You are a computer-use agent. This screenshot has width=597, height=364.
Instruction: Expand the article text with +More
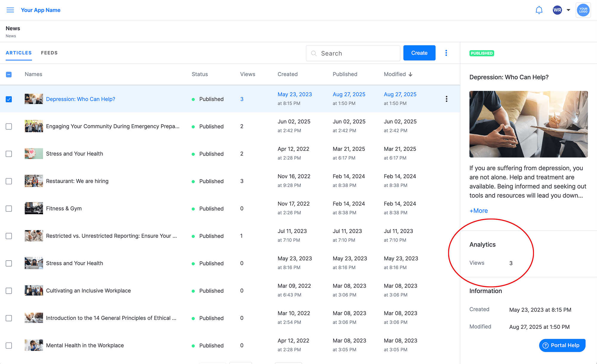click(478, 211)
